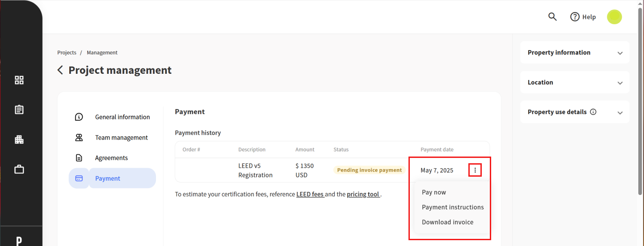Click the $ 1350 USD amount
644x246 pixels.
pos(305,170)
